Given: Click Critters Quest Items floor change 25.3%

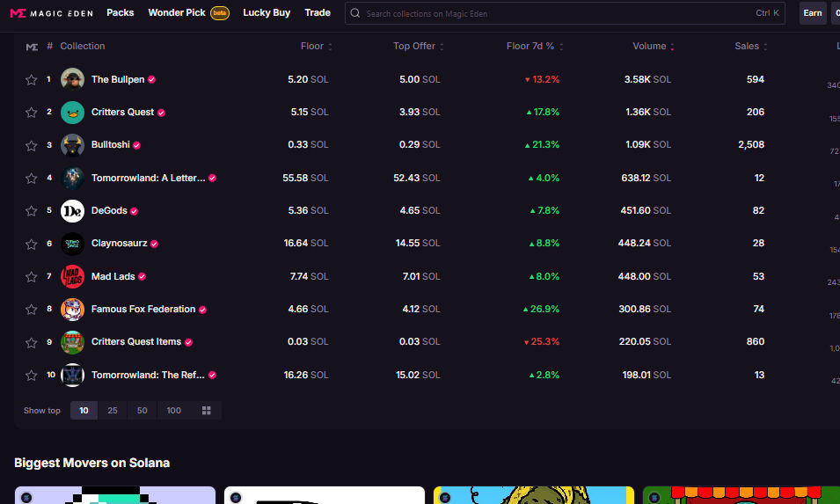Looking at the screenshot, I should pos(542,342).
